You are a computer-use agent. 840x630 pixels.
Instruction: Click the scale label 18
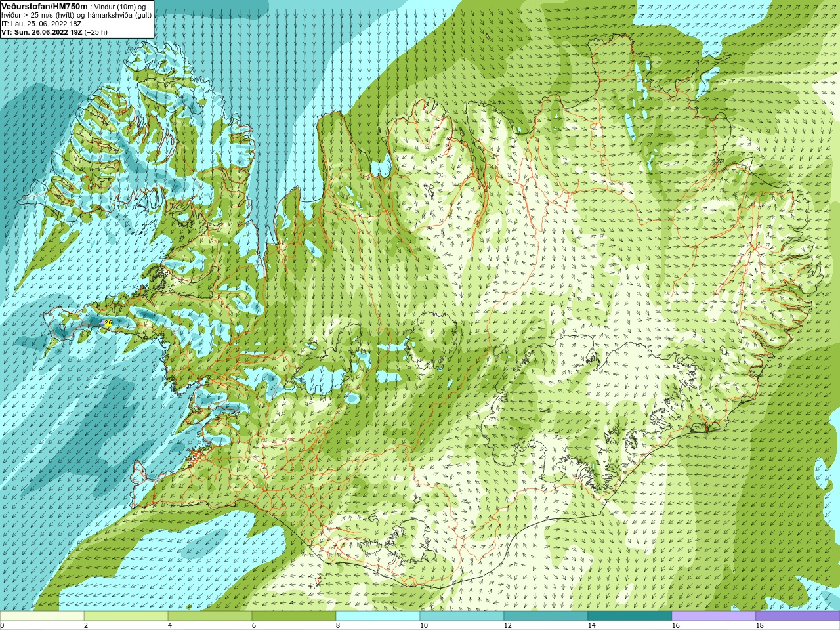(759, 625)
